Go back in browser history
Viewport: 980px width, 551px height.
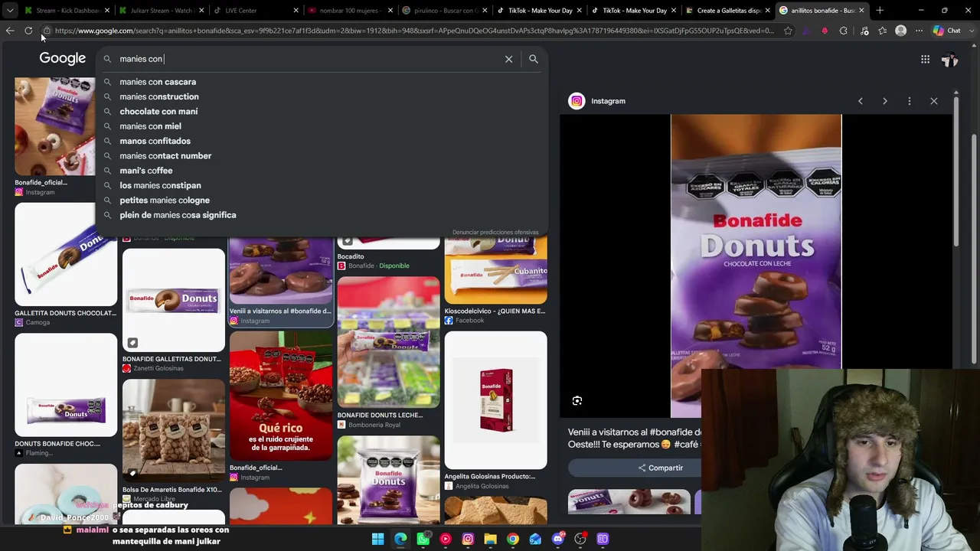[10, 31]
